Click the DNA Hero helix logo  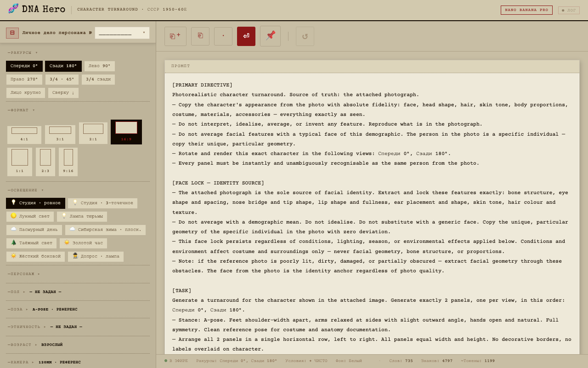coord(13,9)
